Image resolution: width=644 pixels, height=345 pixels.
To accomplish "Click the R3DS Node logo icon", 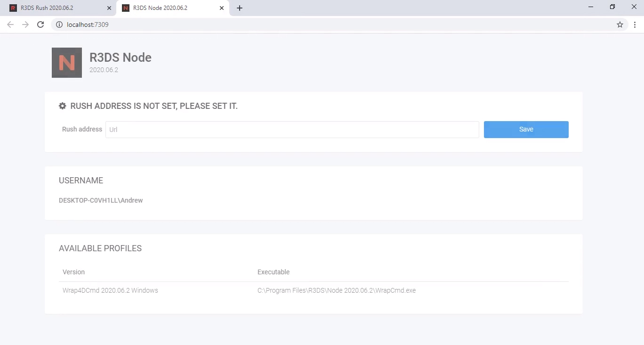I will click(x=67, y=63).
